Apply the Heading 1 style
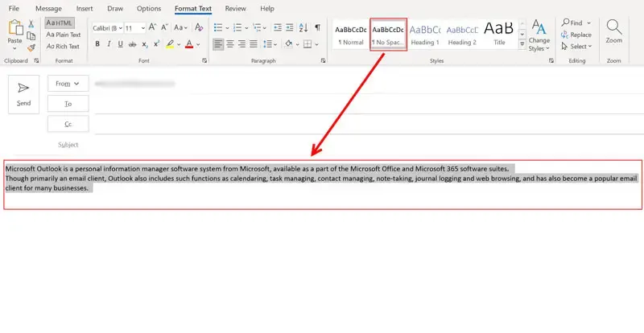 (x=425, y=35)
